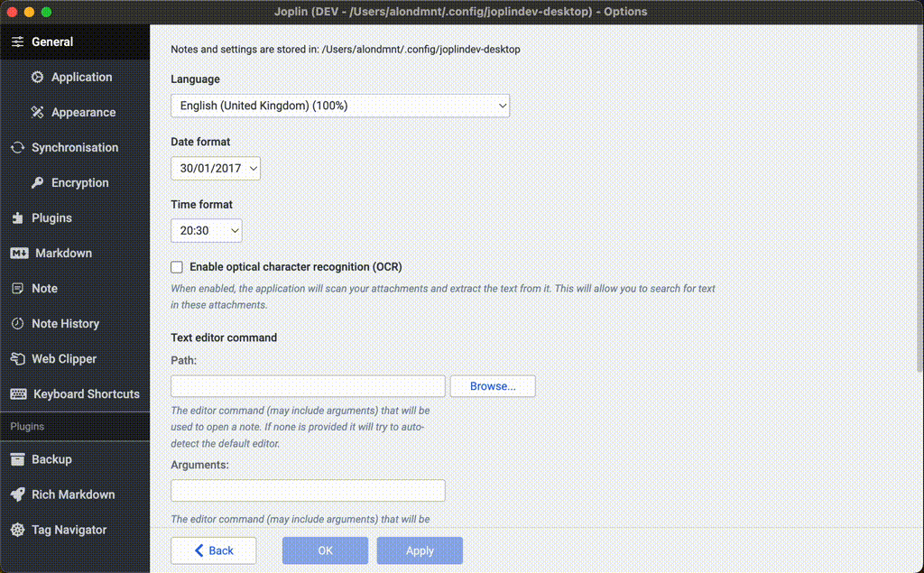Click the Synchronisation arrows icon
This screenshot has width=924, height=573.
18,147
